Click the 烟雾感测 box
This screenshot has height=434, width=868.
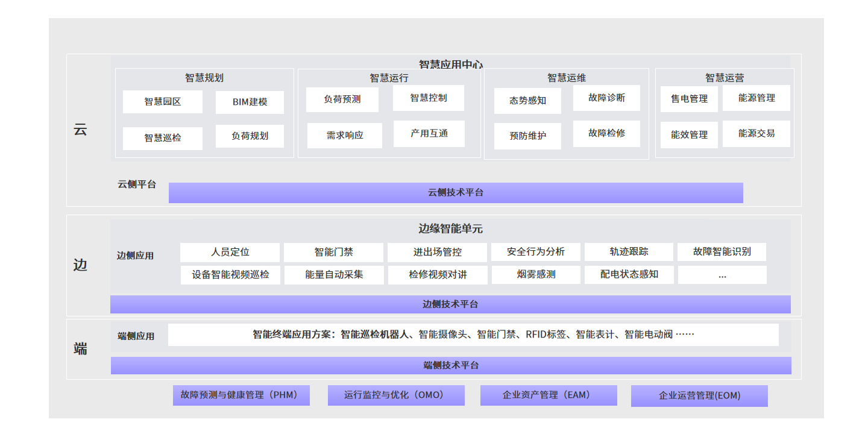pyautogui.click(x=535, y=275)
